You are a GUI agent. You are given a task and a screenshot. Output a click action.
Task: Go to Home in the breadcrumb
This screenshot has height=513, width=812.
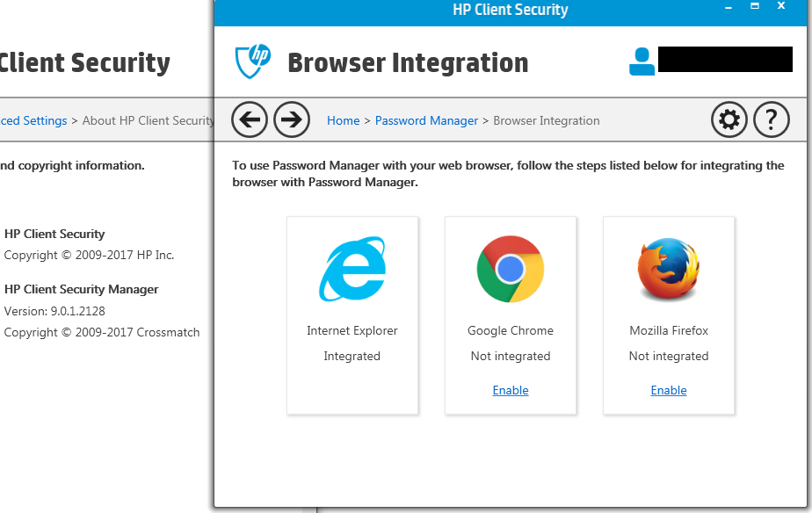pos(343,120)
